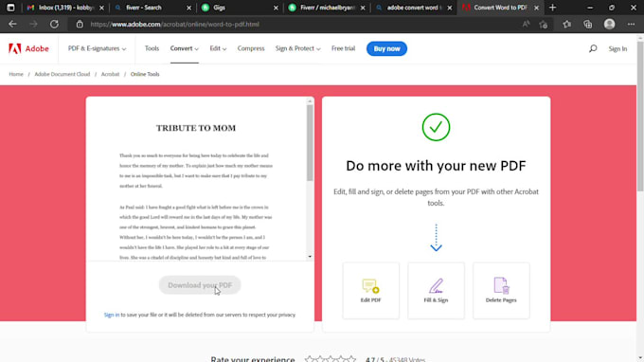The width and height of the screenshot is (644, 362).
Task: Open the Adobe Document Cloud breadcrumb
Action: pyautogui.click(x=62, y=74)
